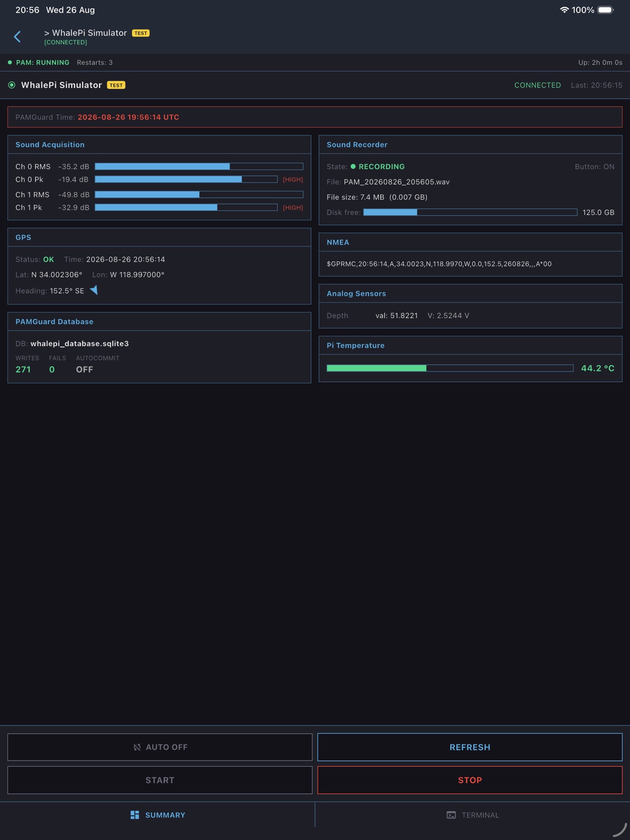This screenshot has height=840, width=630.
Task: Click the Pi Temperature green bar
Action: (450, 368)
